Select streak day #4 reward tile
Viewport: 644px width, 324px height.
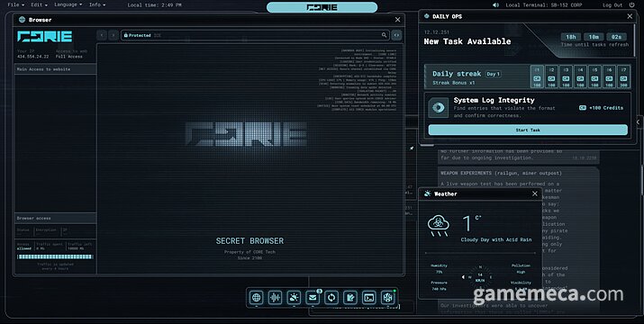pos(580,76)
